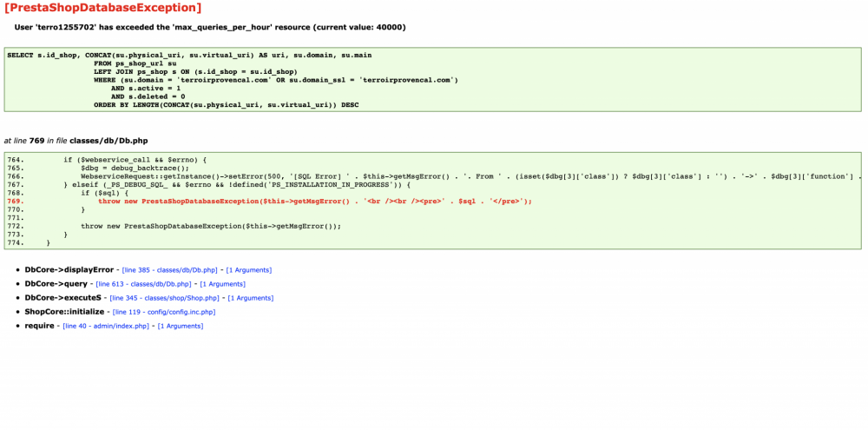Expand require's '1 Arguments' link
This screenshot has width=868, height=430.
tap(181, 326)
